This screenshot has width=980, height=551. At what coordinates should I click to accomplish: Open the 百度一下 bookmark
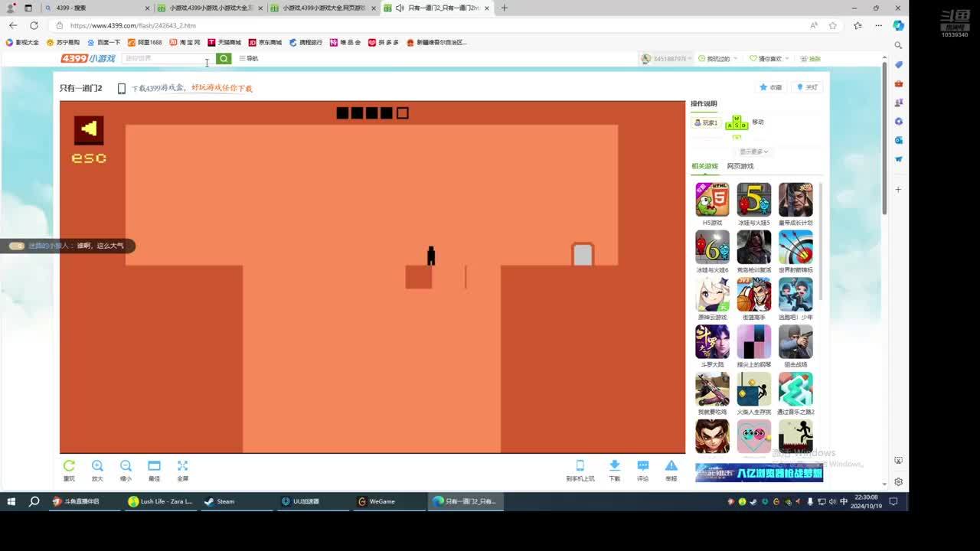(x=103, y=42)
